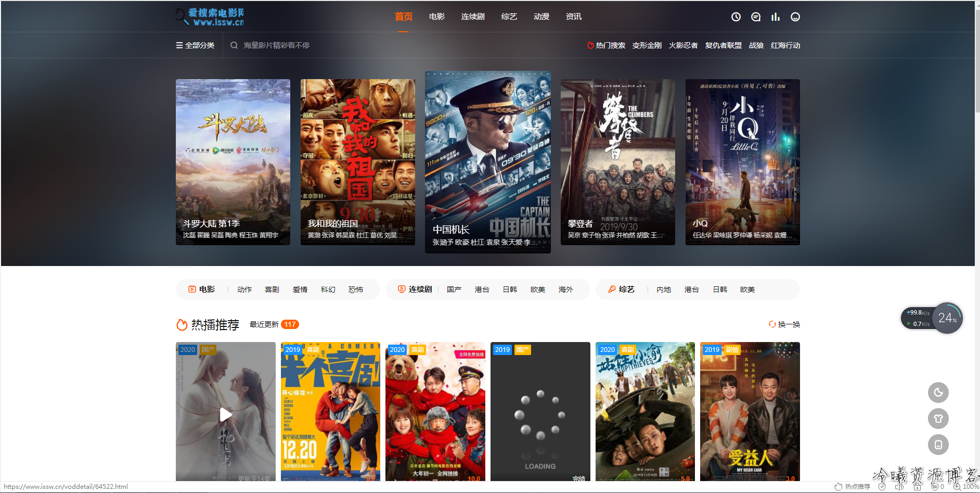Open the 半个喜剧 poster
The width and height of the screenshot is (980, 493).
pos(330,411)
